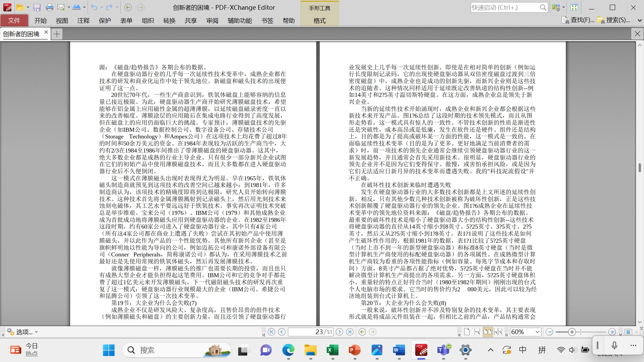Open the 60% zoom level dropdown
This screenshot has height=362, width=644.
coord(537,332)
